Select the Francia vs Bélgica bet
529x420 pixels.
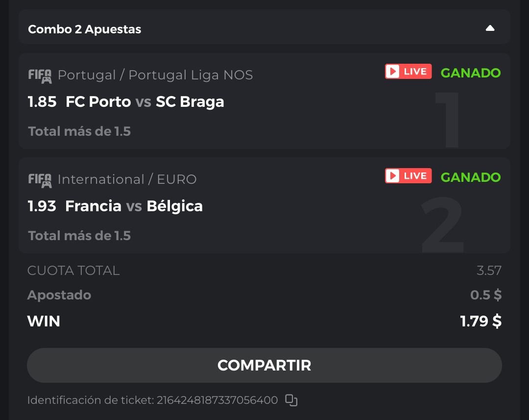click(134, 206)
